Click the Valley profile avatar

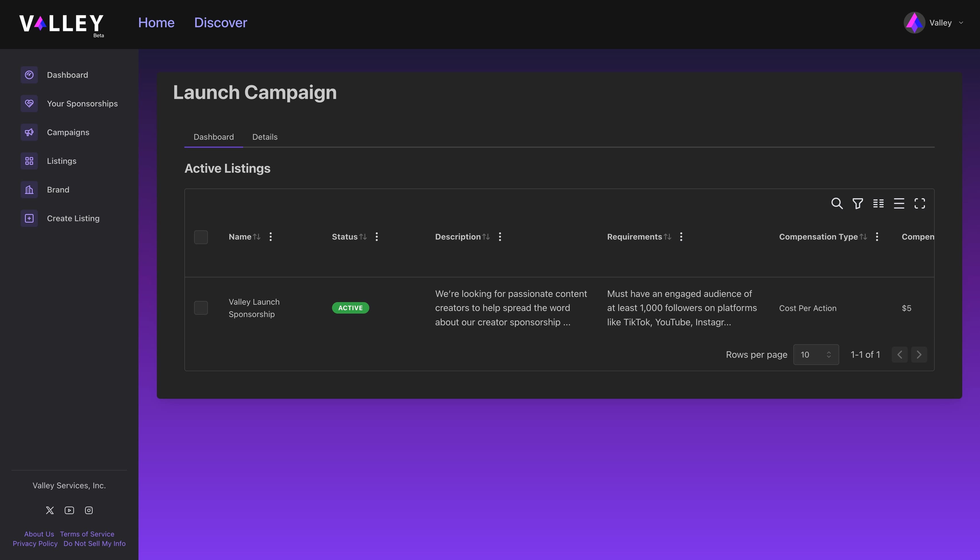[914, 23]
